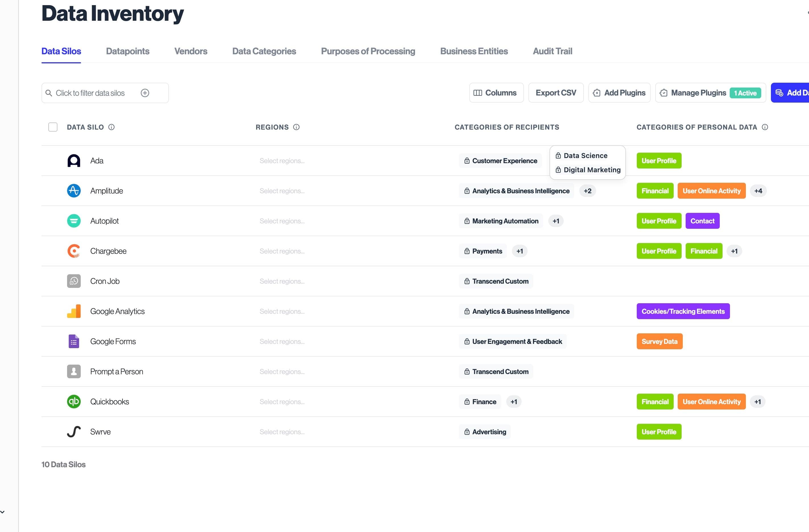Click the plus icon in filter box
The width and height of the screenshot is (809, 532).
[145, 93]
